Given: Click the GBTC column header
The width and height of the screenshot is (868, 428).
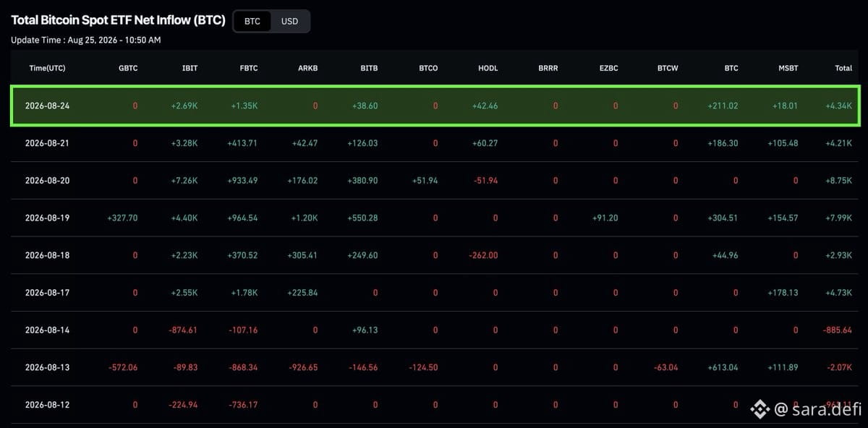Looking at the screenshot, I should [x=128, y=68].
